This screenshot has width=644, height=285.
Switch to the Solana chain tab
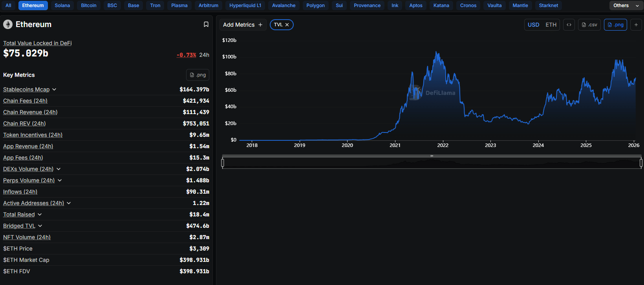pos(62,5)
